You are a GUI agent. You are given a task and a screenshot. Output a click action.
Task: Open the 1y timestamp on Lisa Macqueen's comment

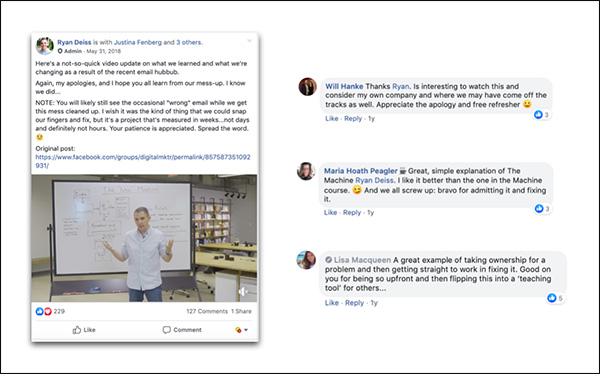(x=374, y=303)
